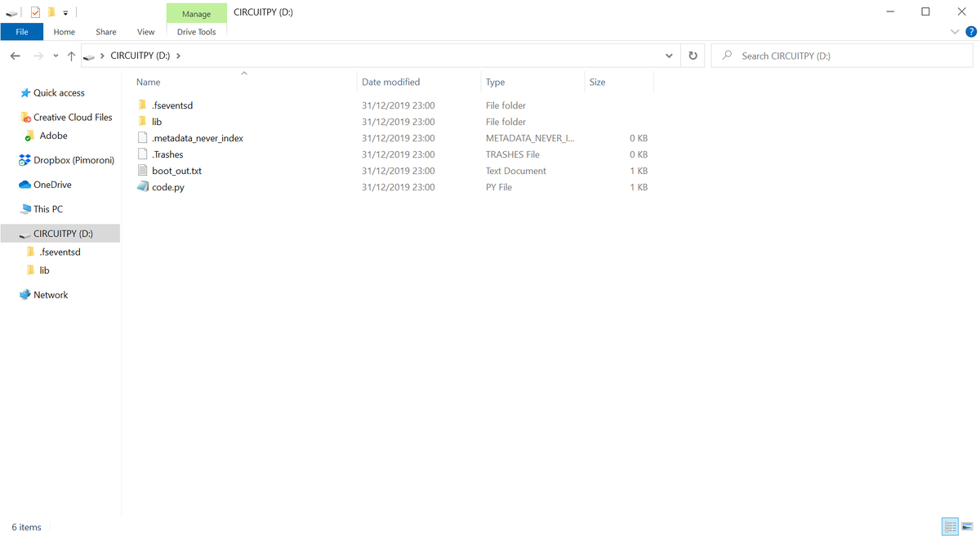The height and width of the screenshot is (536, 980).
Task: Switch to large icons view in status bar
Action: [966, 526]
